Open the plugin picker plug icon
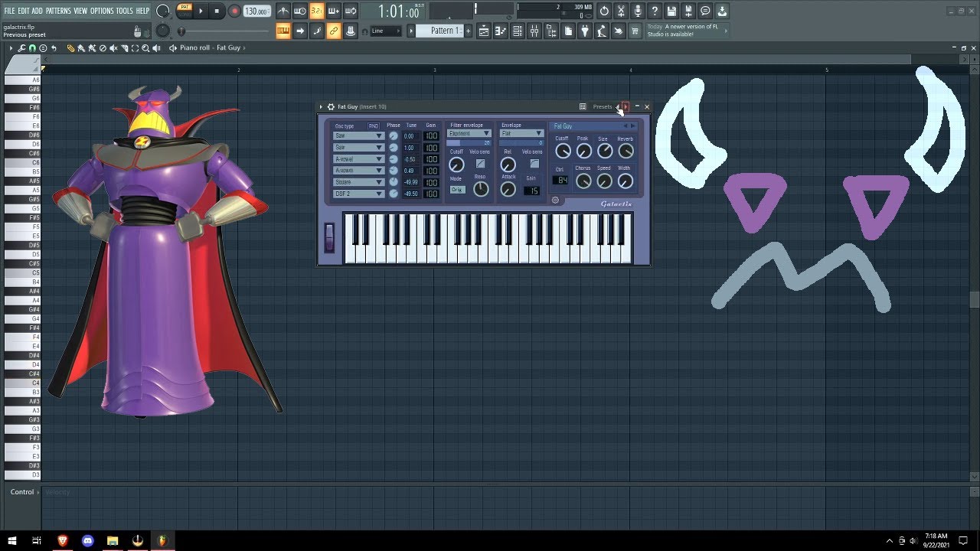Image resolution: width=980 pixels, height=551 pixels. tap(585, 31)
